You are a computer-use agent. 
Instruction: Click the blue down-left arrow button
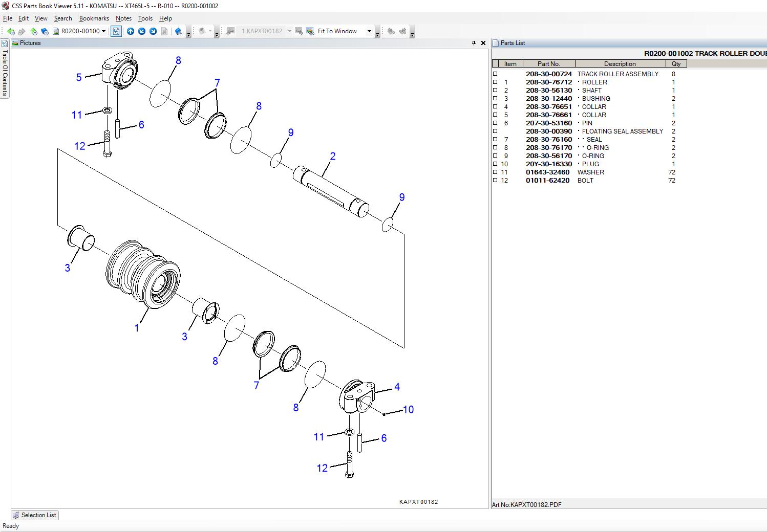(142, 31)
